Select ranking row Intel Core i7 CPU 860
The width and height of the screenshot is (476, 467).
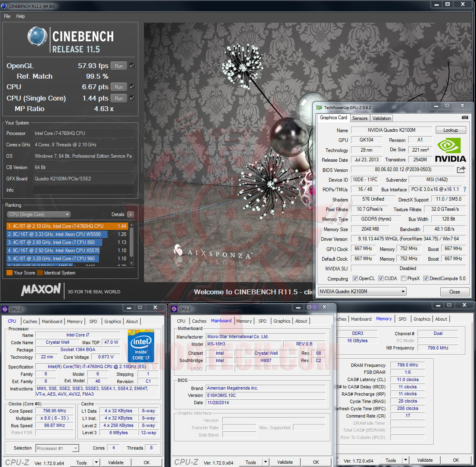67,242
